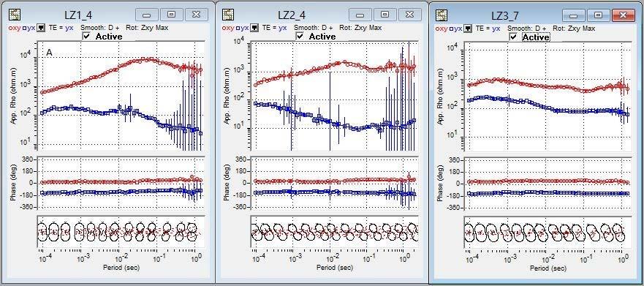Toggle the blue yx curve legend in LZ1_4

coord(29,28)
